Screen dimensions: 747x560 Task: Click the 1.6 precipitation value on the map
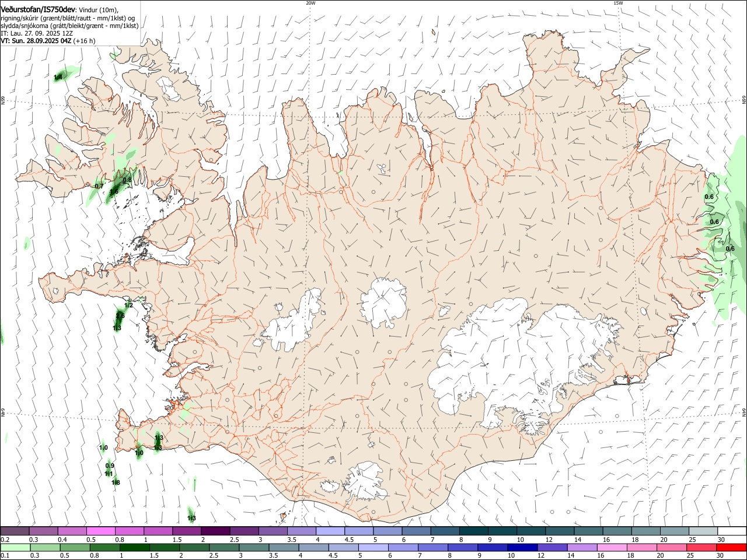click(x=114, y=191)
